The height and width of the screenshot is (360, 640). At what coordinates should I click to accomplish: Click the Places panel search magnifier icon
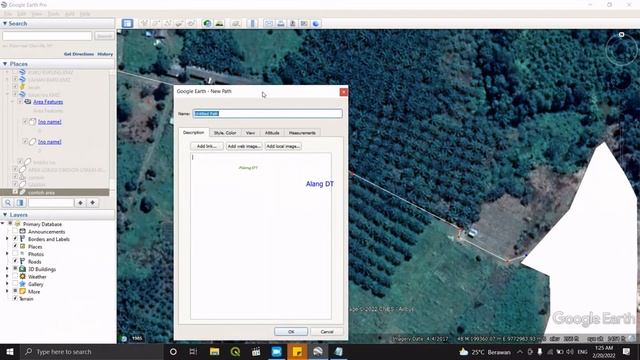pyautogui.click(x=8, y=203)
